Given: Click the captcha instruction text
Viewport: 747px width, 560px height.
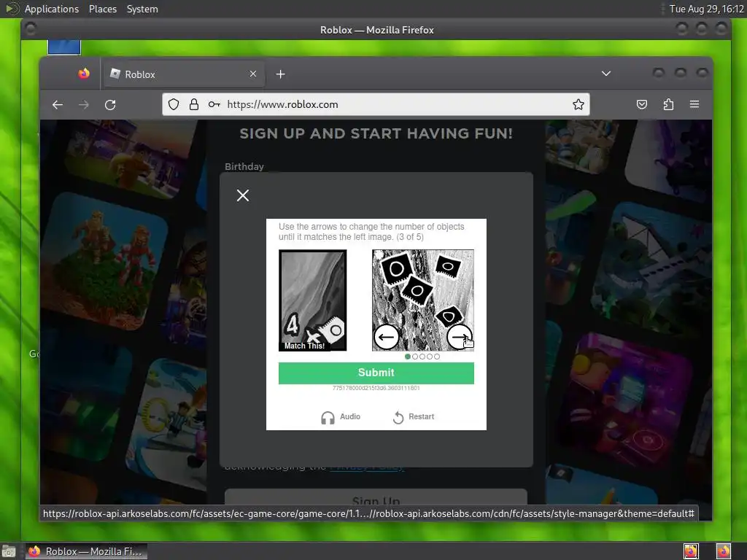Looking at the screenshot, I should tap(371, 232).
